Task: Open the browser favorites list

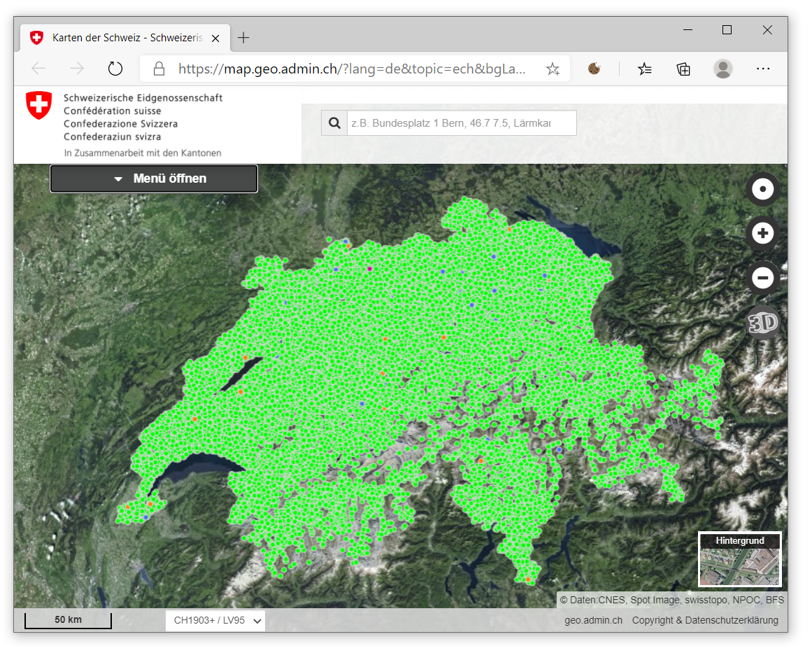Action: [645, 69]
